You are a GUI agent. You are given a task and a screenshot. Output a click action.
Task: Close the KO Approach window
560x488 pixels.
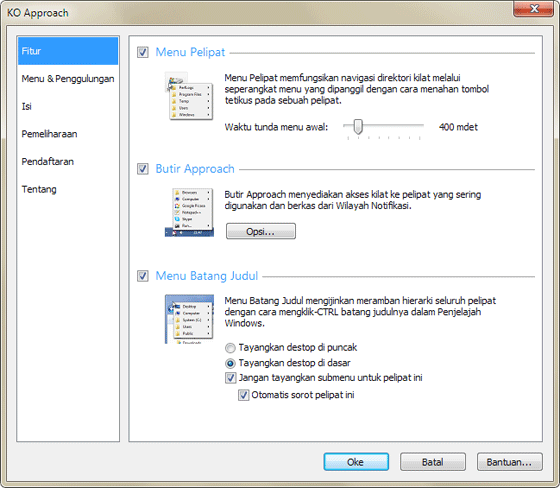(x=534, y=9)
